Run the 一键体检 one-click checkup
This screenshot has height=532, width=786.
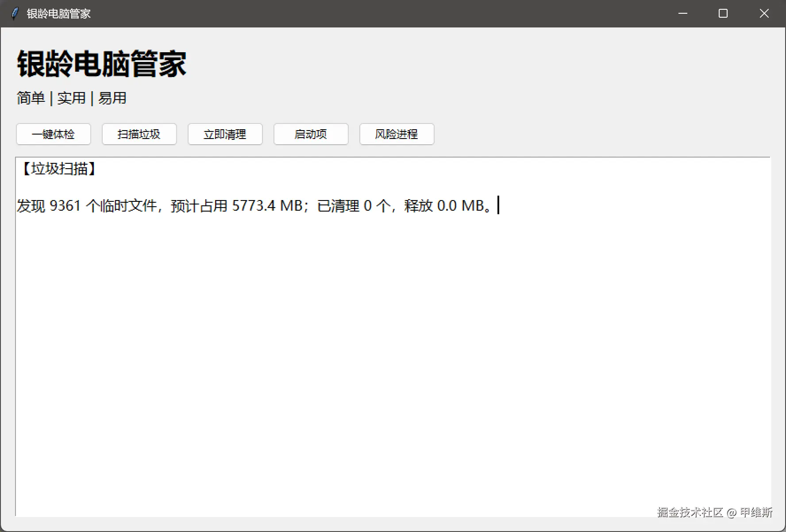[54, 134]
